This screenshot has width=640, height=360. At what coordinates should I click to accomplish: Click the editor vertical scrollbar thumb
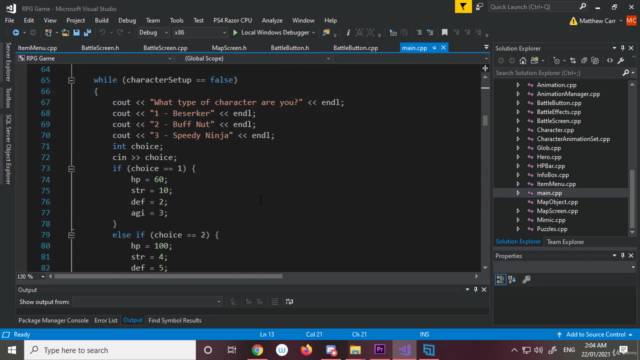pos(485,120)
